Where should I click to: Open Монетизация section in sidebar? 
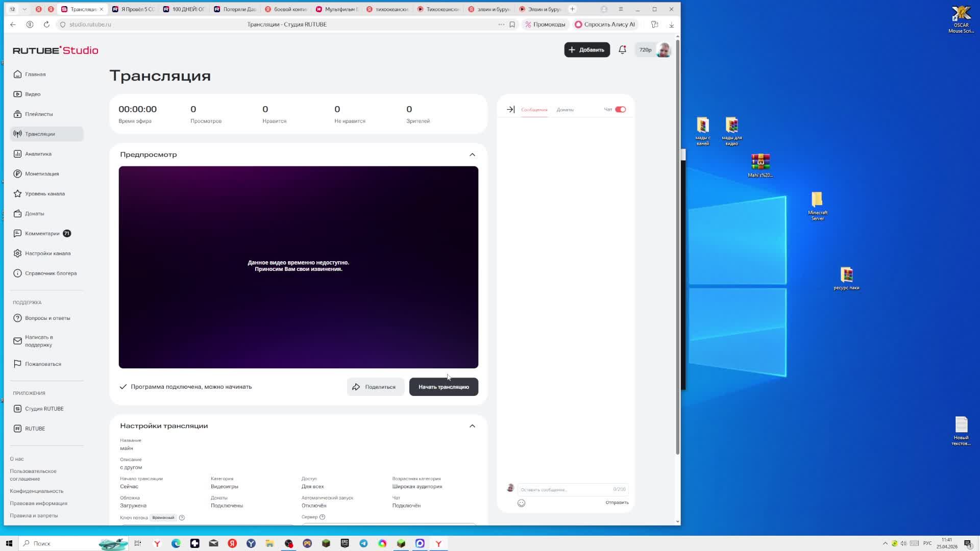tap(42, 173)
